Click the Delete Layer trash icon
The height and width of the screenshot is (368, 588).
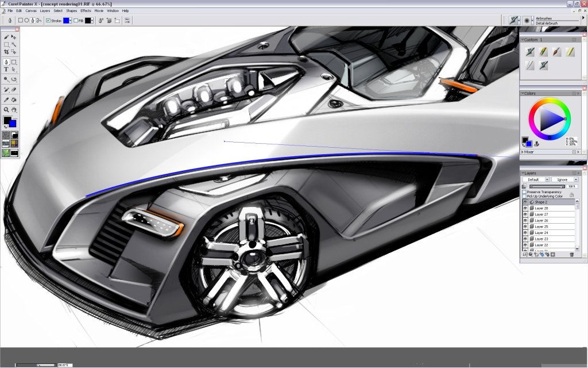[x=572, y=254]
